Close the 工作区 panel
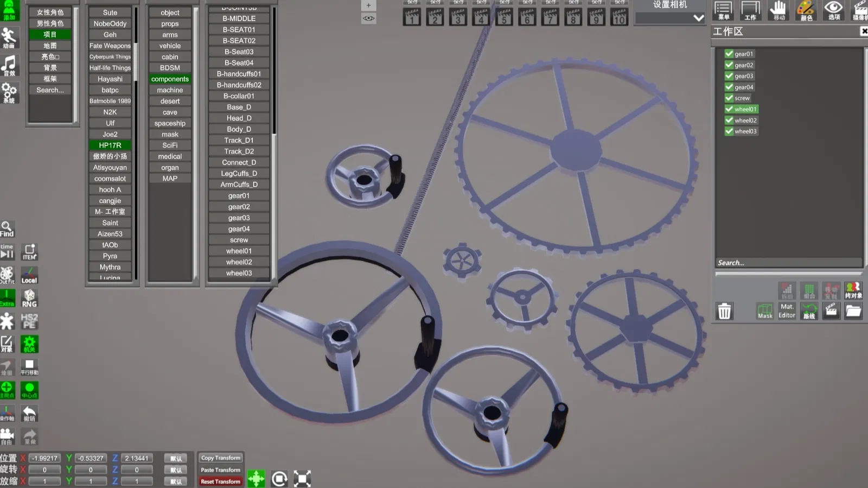This screenshot has height=488, width=868. point(864,31)
